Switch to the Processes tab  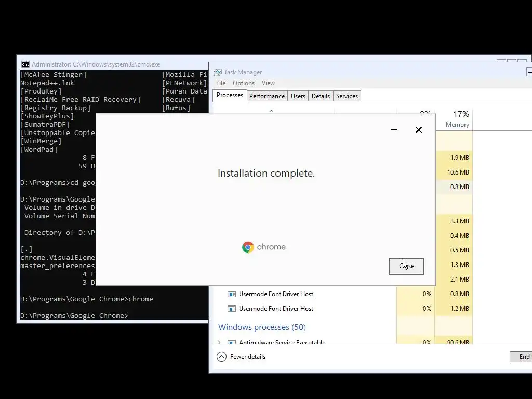point(230,96)
